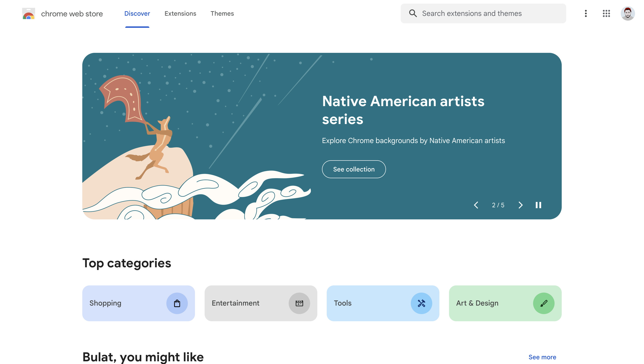644x364 pixels.
Task: Click the Art & Design paintbrush icon
Action: tap(544, 303)
